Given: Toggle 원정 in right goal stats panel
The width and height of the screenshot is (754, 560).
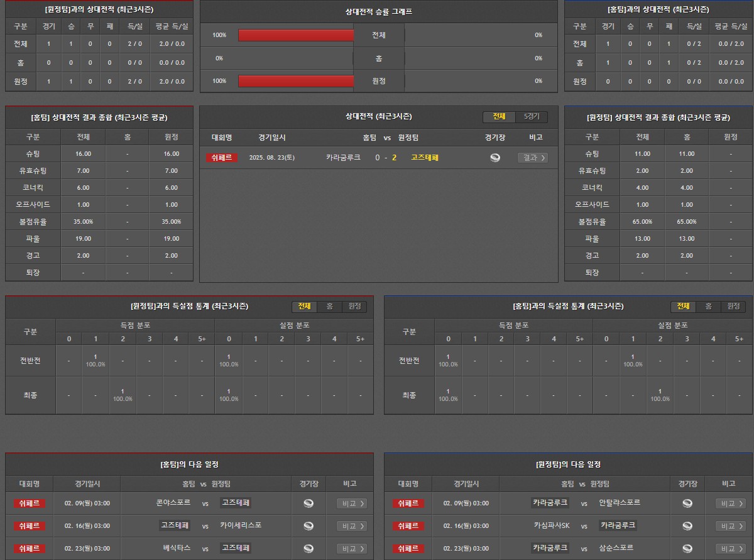Looking at the screenshot, I should click(733, 306).
